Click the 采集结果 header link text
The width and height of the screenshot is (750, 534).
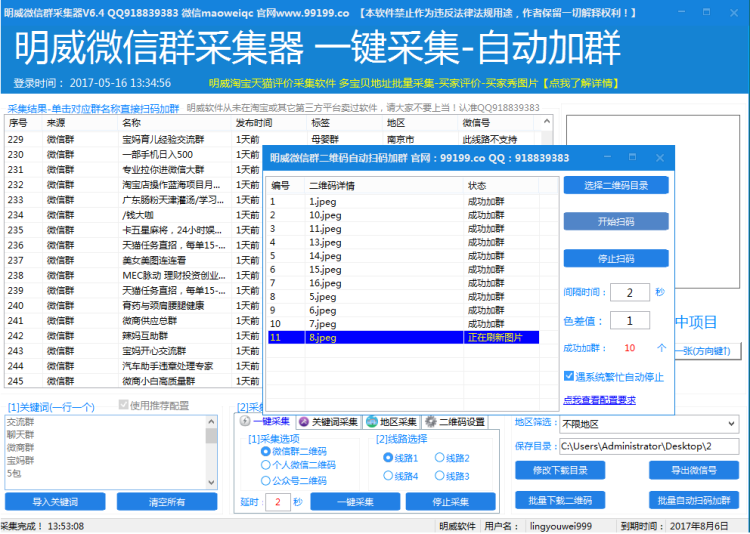point(93,109)
